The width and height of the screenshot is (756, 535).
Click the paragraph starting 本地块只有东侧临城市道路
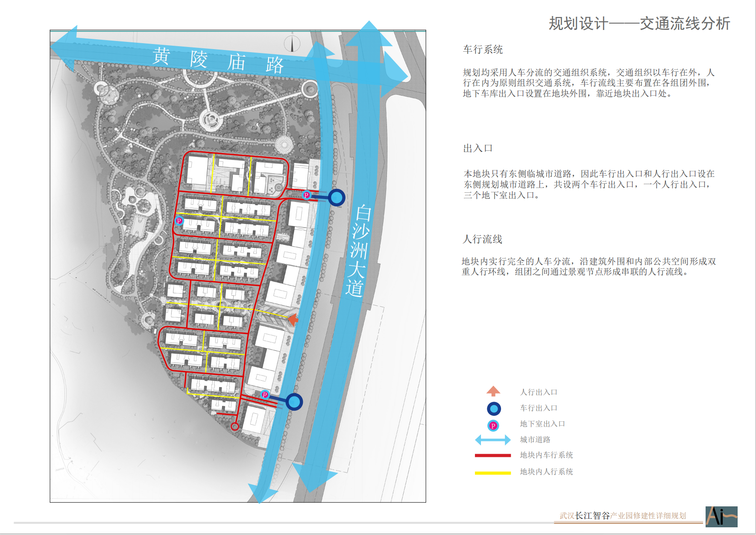click(589, 185)
